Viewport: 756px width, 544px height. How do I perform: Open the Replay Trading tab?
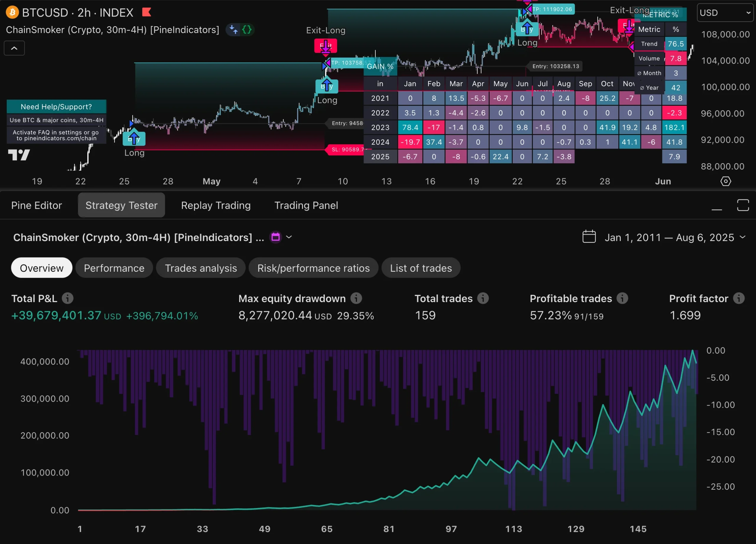pos(216,205)
